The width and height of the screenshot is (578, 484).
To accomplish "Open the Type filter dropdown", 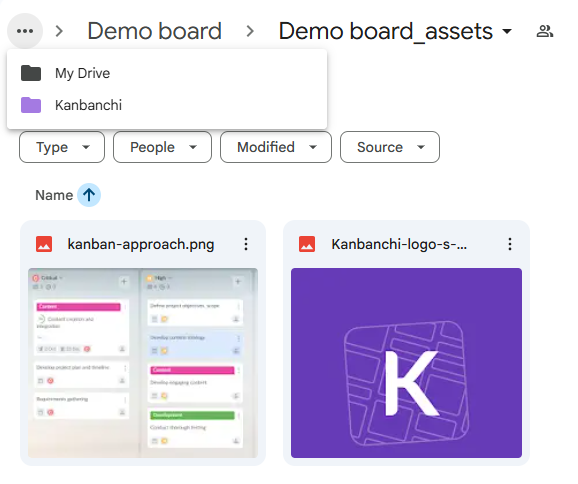I will (62, 147).
